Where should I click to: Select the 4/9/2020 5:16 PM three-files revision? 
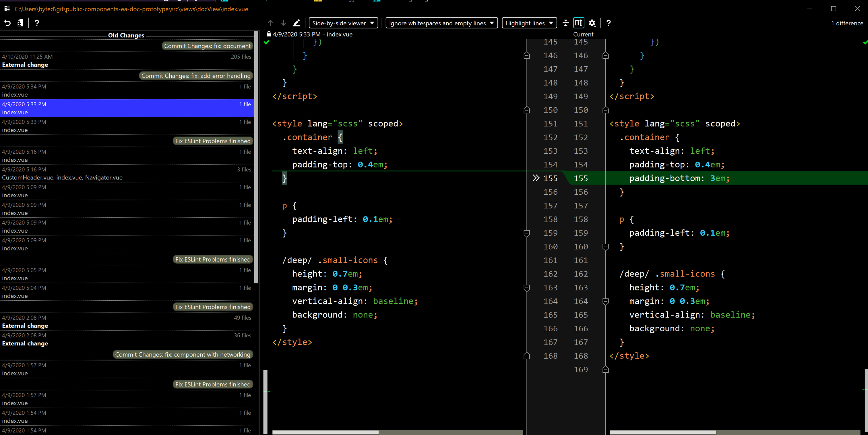tap(126, 173)
